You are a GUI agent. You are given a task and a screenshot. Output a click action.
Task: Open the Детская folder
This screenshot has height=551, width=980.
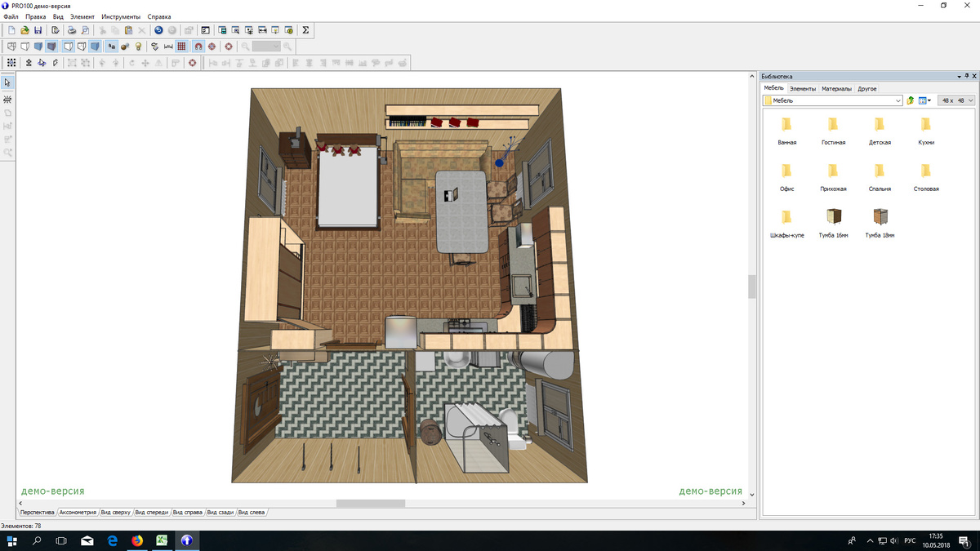pyautogui.click(x=880, y=131)
